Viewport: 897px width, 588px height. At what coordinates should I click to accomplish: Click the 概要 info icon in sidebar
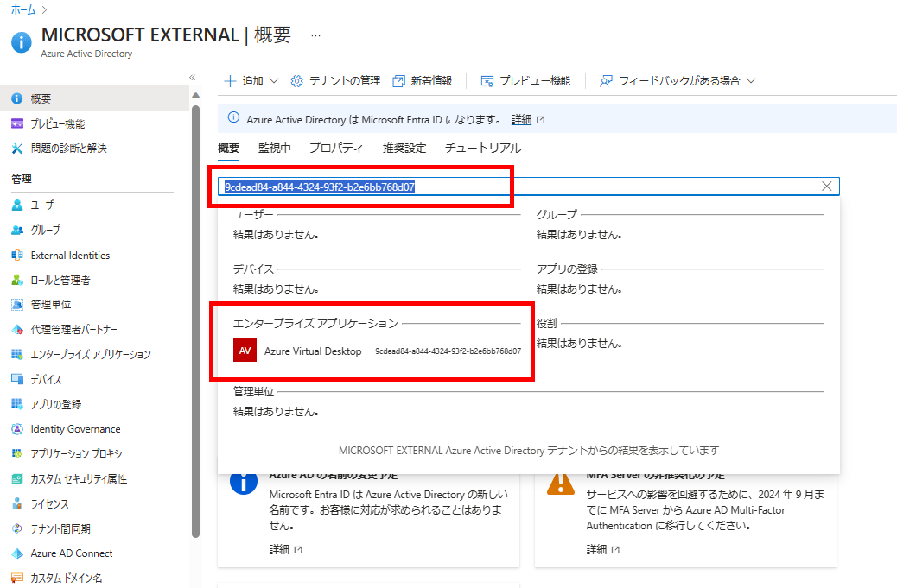17,98
